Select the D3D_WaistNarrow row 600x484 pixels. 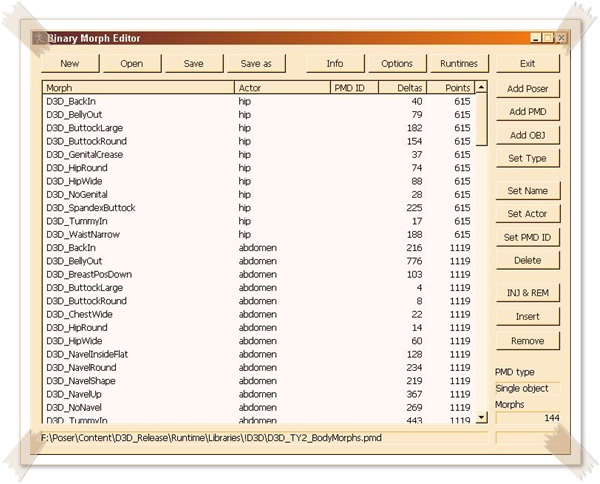pos(259,235)
